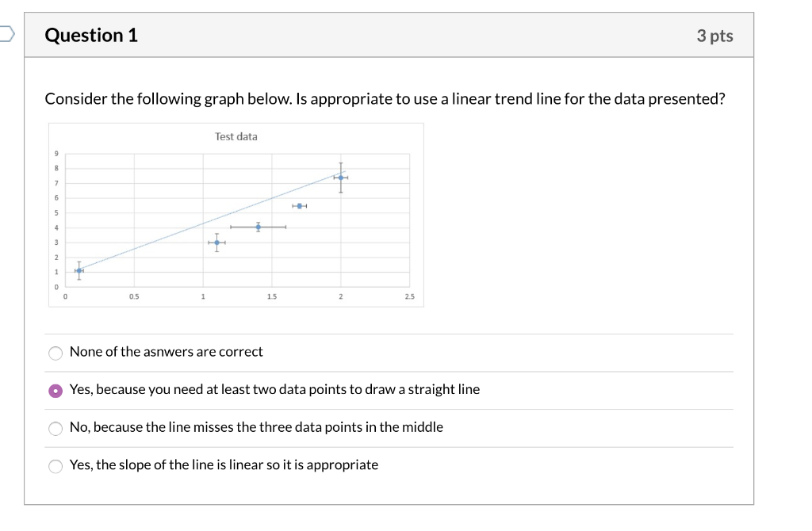The image size is (812, 531).
Task: Click the data point with the widest horizontal error bar
Action: coord(258,227)
